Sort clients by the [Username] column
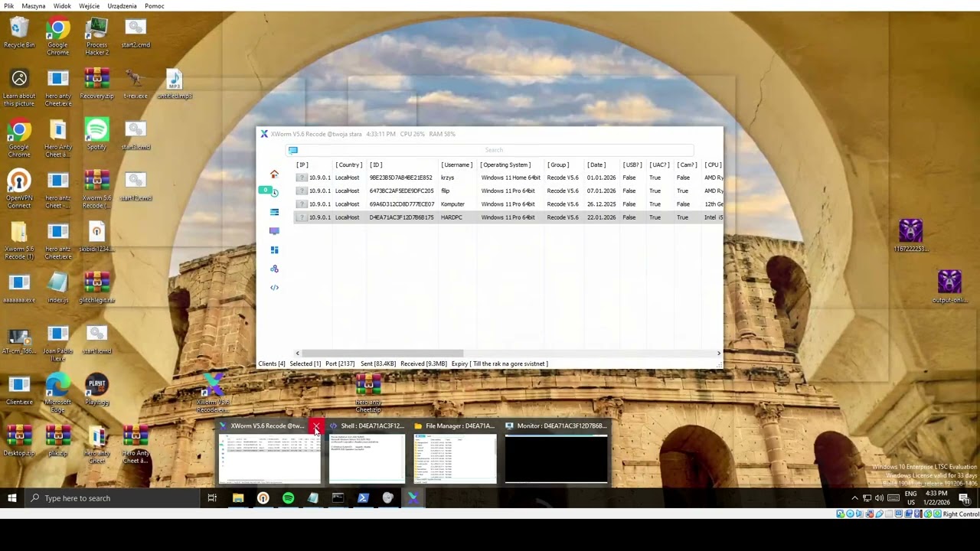This screenshot has height=551, width=980. pos(456,165)
